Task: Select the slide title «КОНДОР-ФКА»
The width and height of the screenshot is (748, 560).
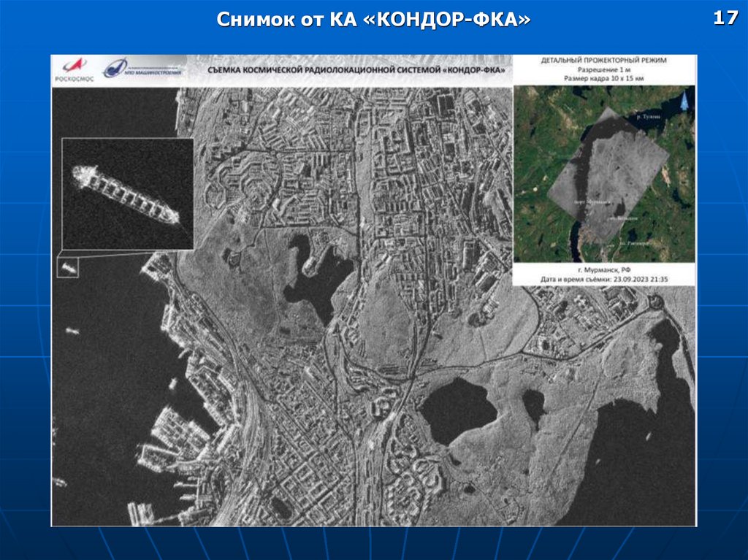Action: click(x=373, y=20)
